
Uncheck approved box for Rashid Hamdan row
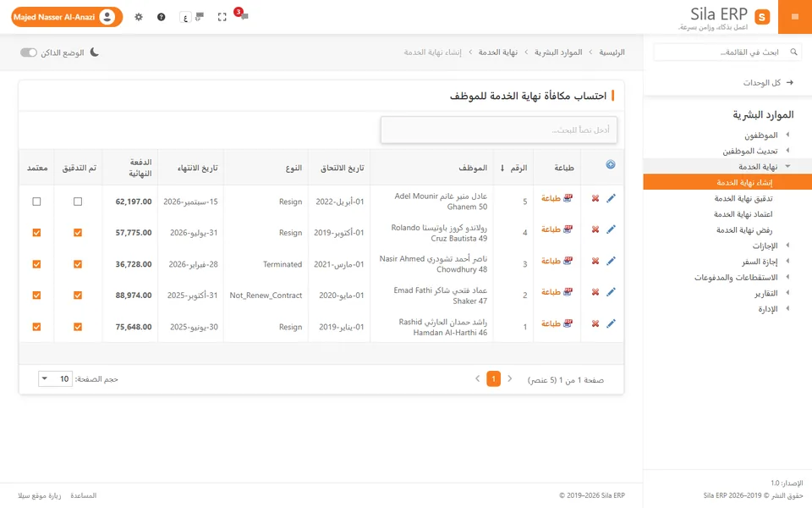(36, 327)
